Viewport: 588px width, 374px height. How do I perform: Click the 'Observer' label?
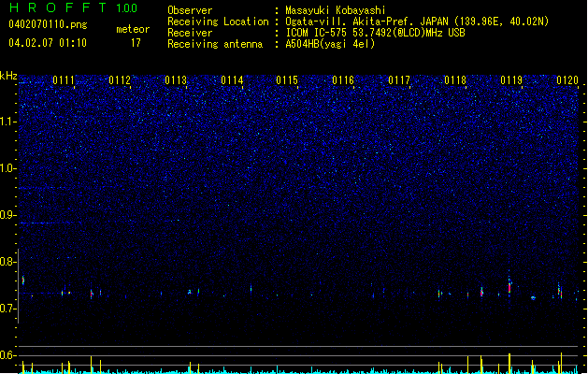(x=190, y=10)
